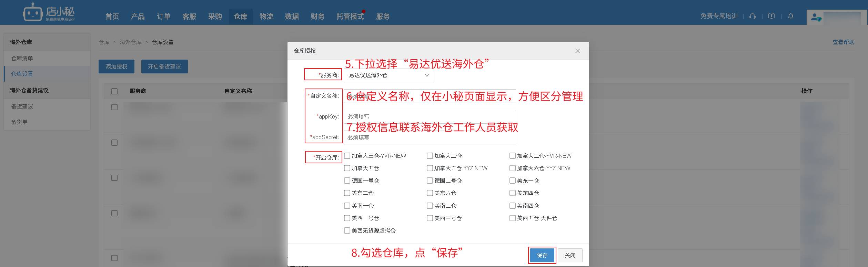This screenshot has width=868, height=267.
Task: Open the notification bell
Action: (791, 16)
